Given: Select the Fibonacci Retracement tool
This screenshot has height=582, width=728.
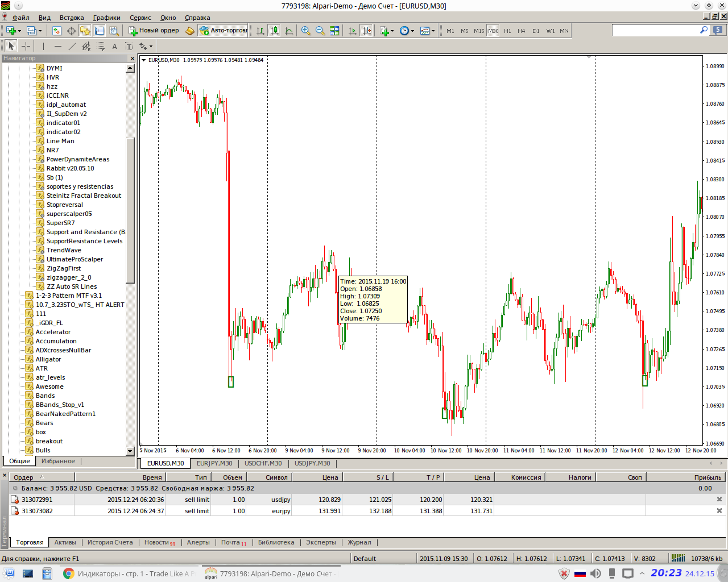Looking at the screenshot, I should click(x=100, y=46).
